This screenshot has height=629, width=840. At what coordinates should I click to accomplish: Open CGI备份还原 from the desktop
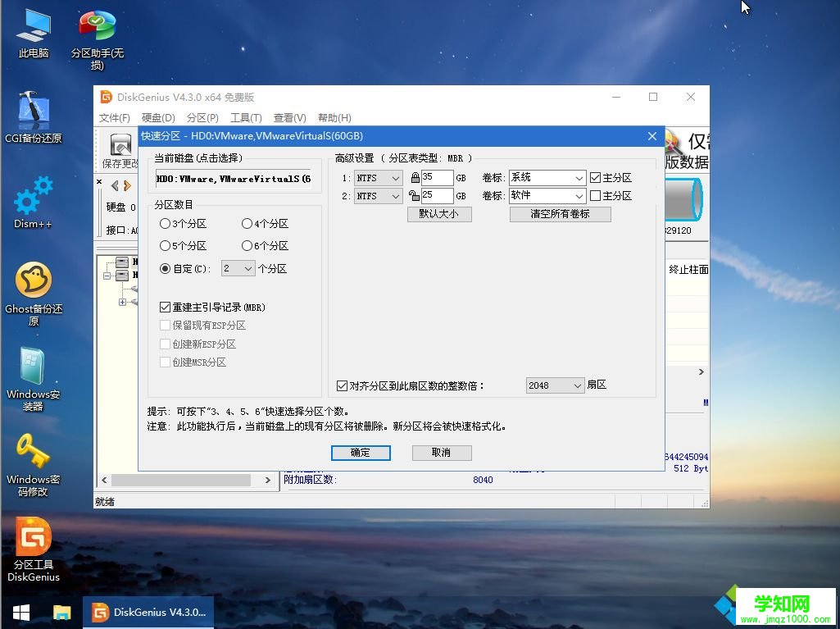coord(34,115)
